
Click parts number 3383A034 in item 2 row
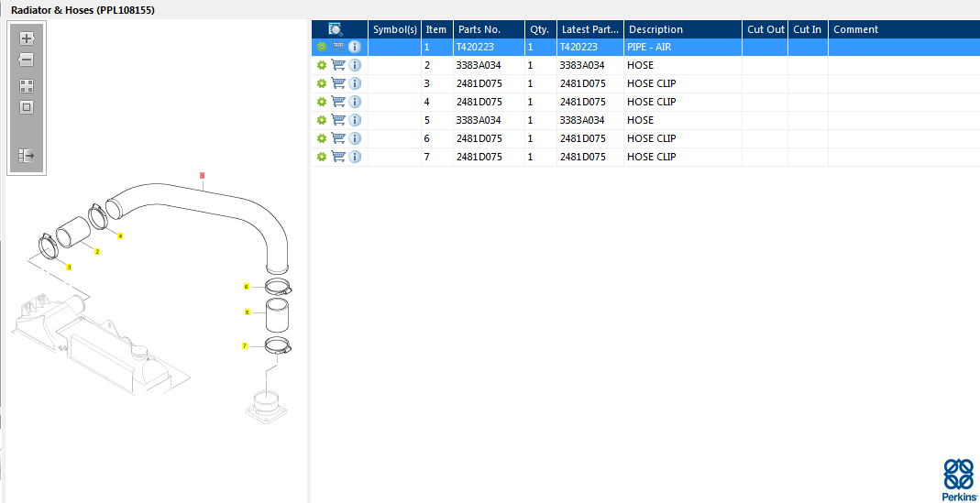coord(479,65)
